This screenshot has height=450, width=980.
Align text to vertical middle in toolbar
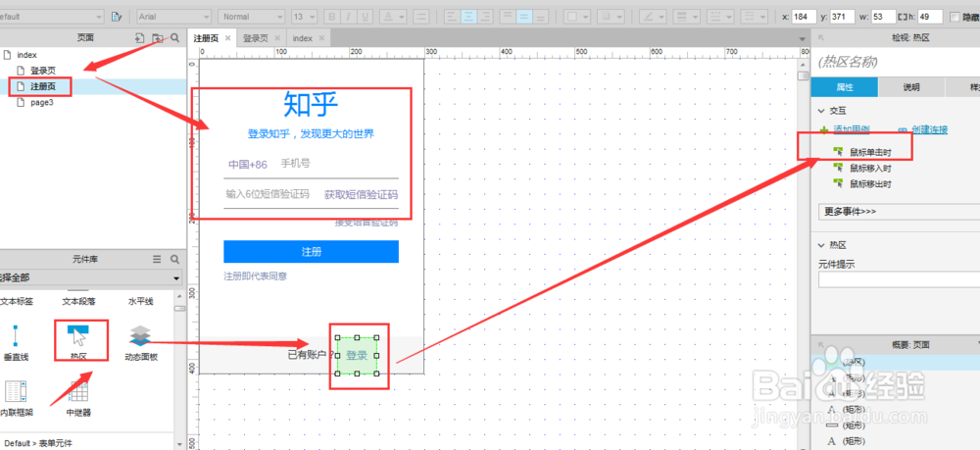coord(523,17)
